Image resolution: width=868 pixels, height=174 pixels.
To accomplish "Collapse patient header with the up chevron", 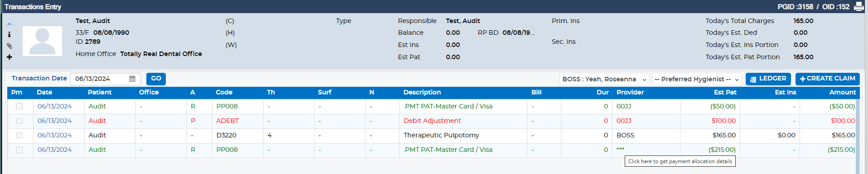I will pos(9,24).
